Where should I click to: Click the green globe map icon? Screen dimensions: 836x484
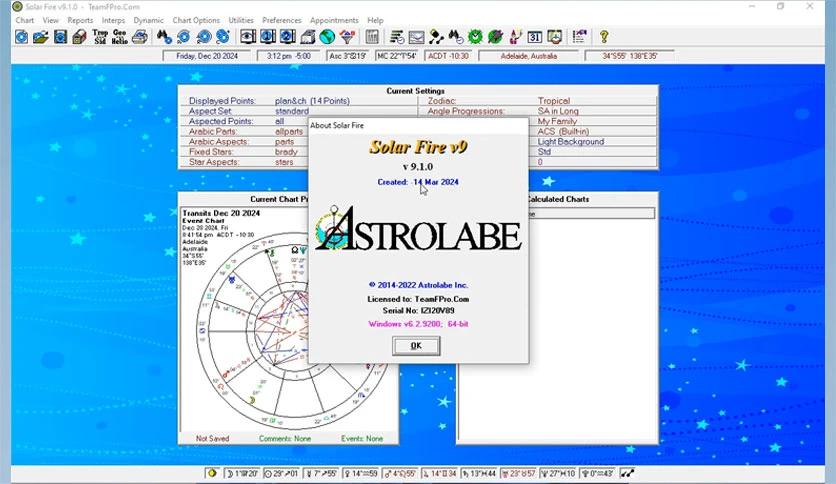[x=327, y=37]
